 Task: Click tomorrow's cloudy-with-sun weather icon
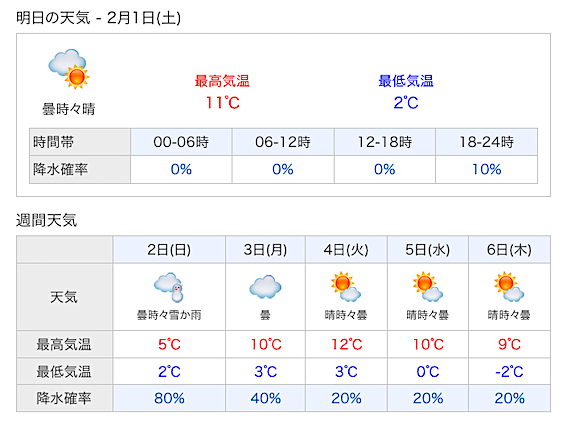coord(69,69)
